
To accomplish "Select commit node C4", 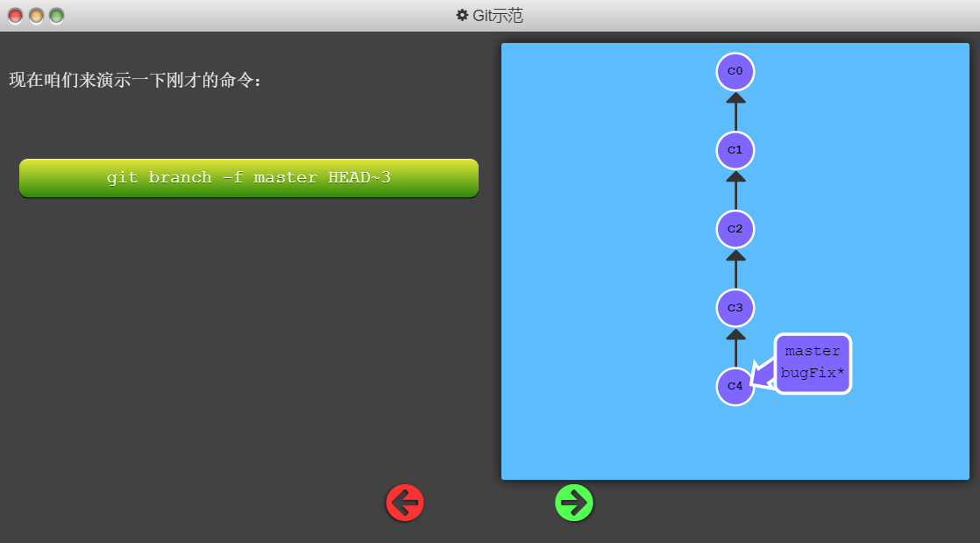I will click(735, 386).
